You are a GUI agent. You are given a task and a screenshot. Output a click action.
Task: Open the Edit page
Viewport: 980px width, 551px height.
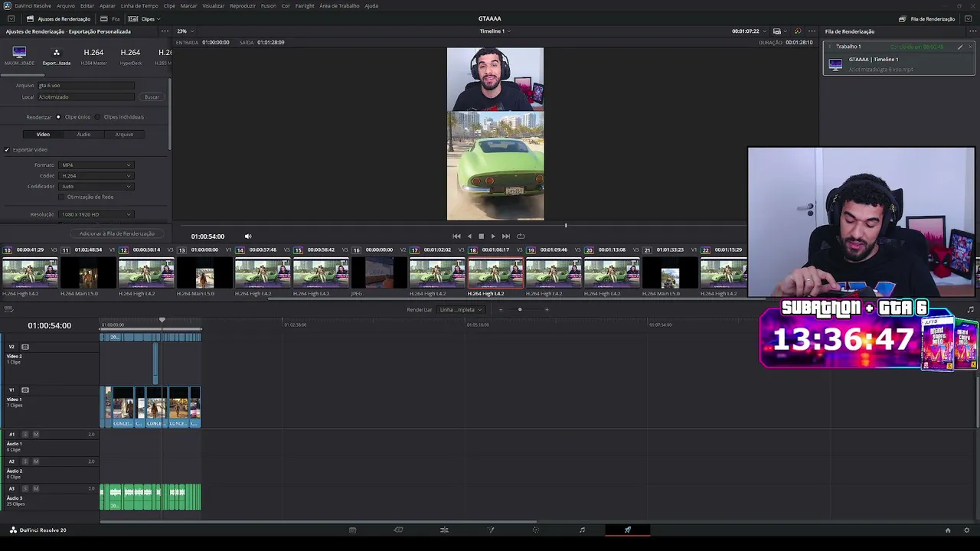(444, 530)
